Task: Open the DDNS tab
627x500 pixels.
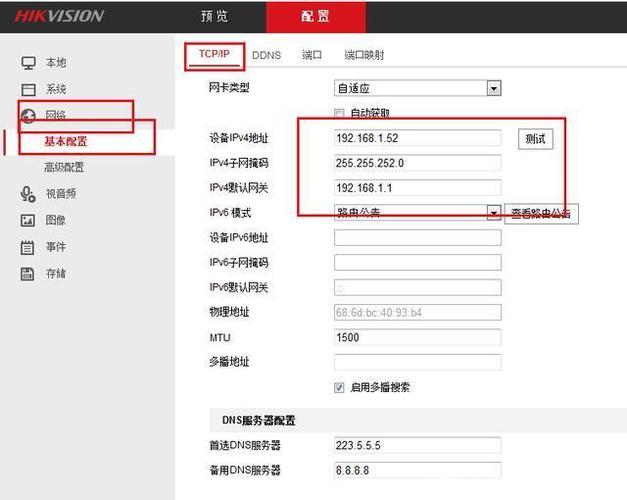Action: tap(266, 55)
